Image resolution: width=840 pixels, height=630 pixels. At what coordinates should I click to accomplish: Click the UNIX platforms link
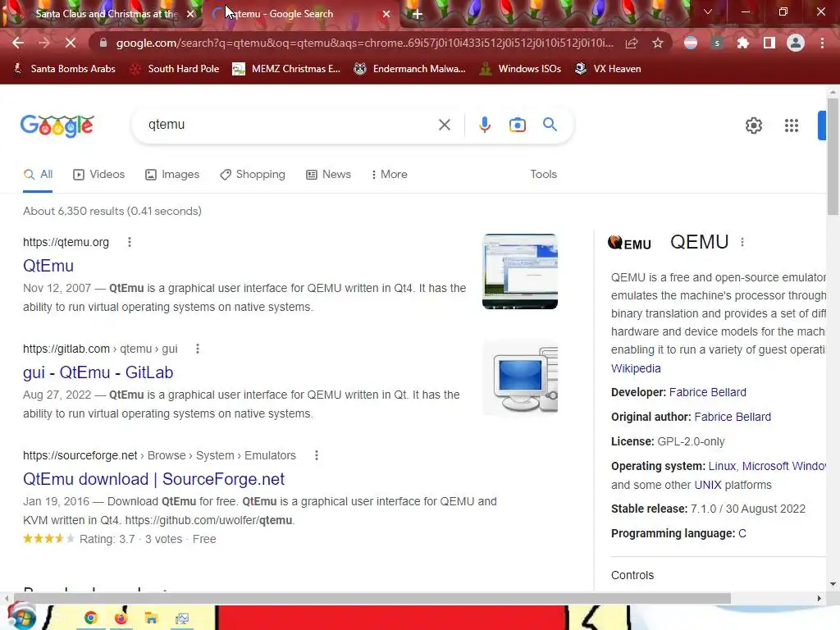click(x=708, y=485)
